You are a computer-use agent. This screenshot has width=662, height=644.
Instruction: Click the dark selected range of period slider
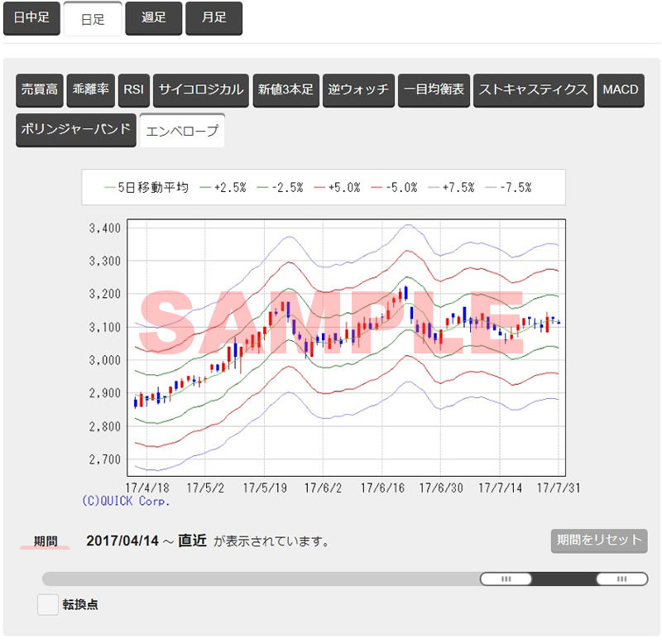(x=564, y=579)
